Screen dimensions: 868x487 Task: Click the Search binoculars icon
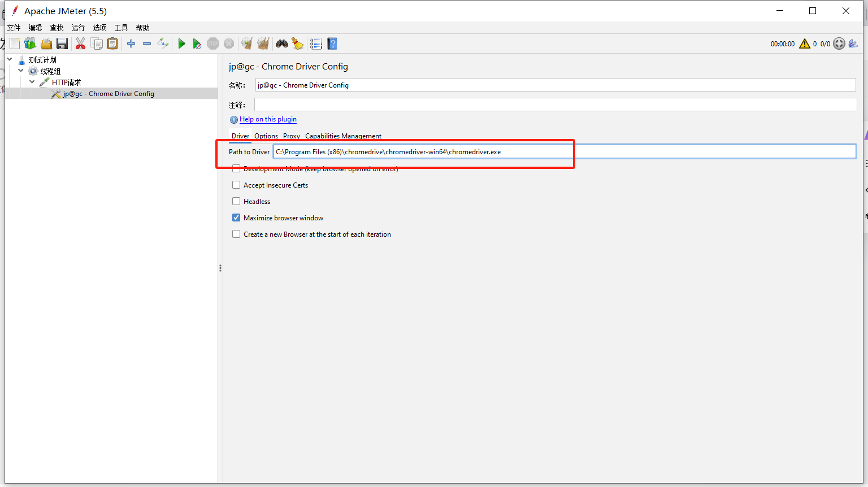coord(281,44)
